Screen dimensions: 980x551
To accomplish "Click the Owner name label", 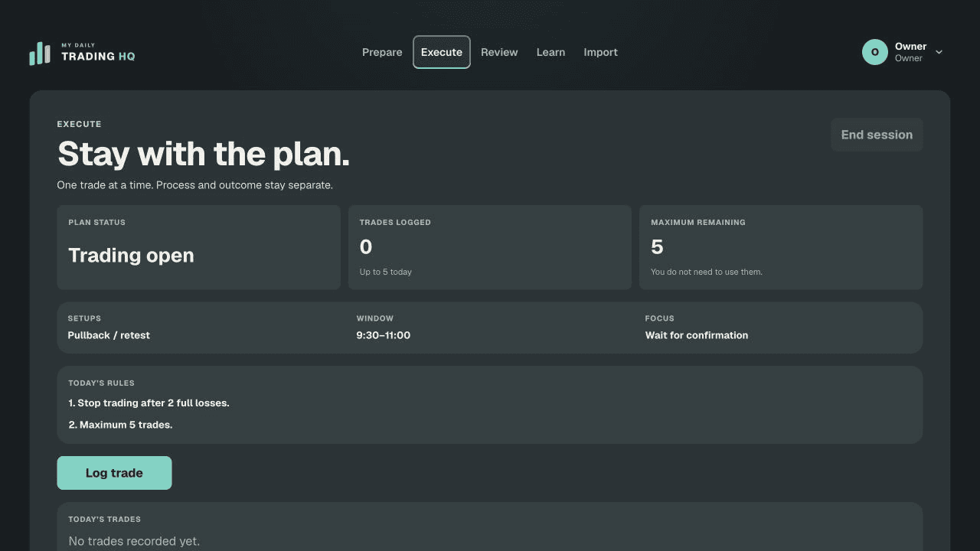I will tap(910, 47).
